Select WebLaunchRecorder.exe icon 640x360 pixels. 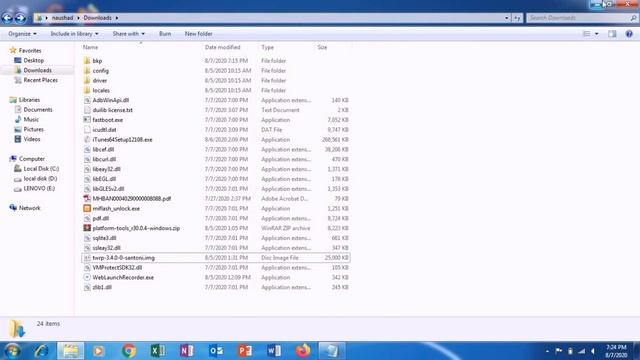tap(87, 277)
